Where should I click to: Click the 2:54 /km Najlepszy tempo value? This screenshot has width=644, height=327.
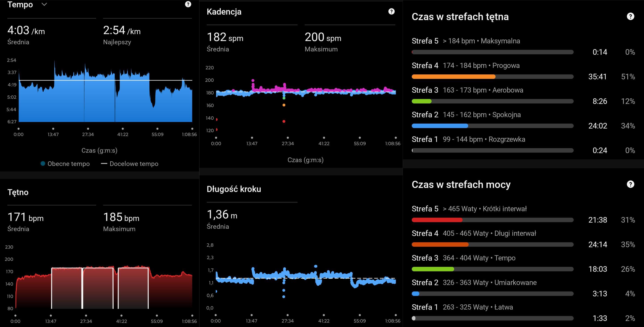(x=121, y=31)
